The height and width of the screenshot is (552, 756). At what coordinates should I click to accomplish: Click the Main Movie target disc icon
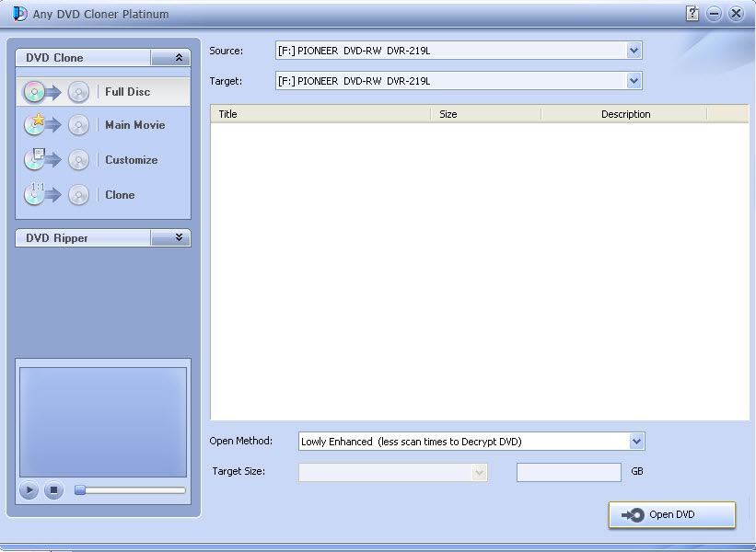click(x=78, y=125)
